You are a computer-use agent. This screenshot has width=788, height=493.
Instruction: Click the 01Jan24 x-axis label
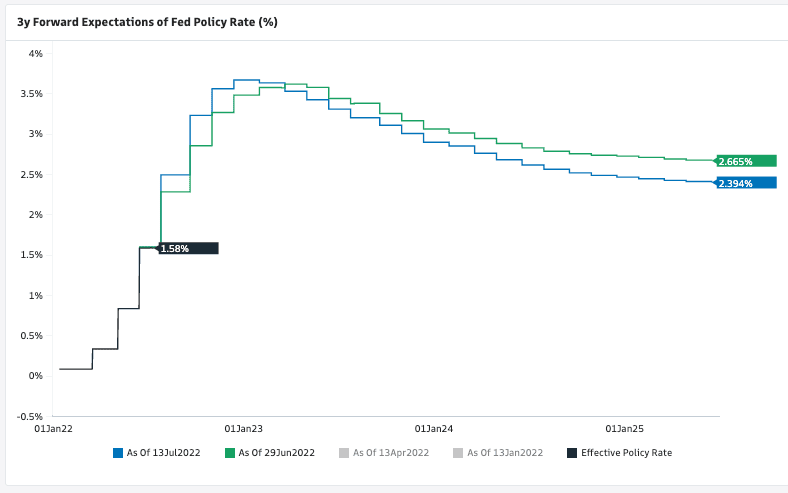(433, 428)
